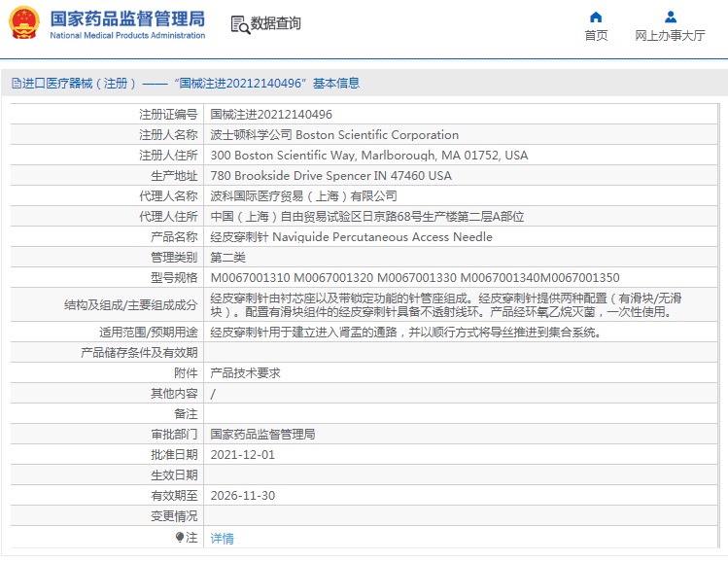Click the 注册证编号 label
Image resolution: width=728 pixels, height=562 pixels.
coord(168,115)
